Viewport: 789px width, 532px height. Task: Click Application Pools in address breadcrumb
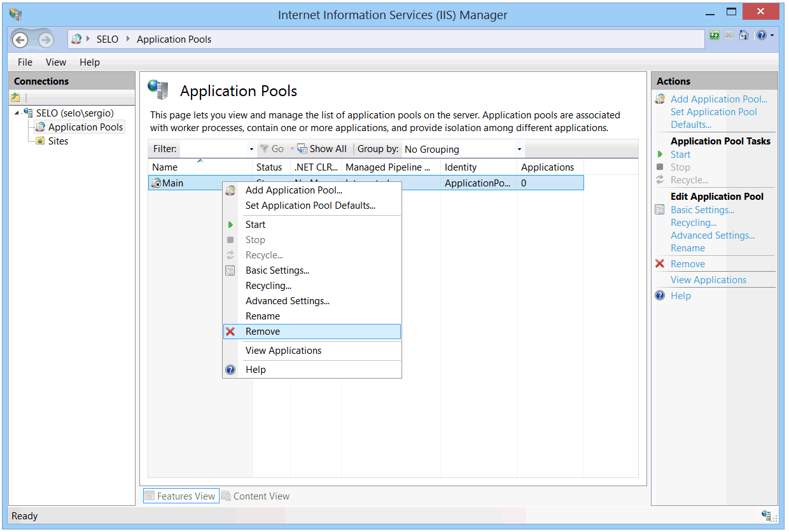tap(174, 39)
